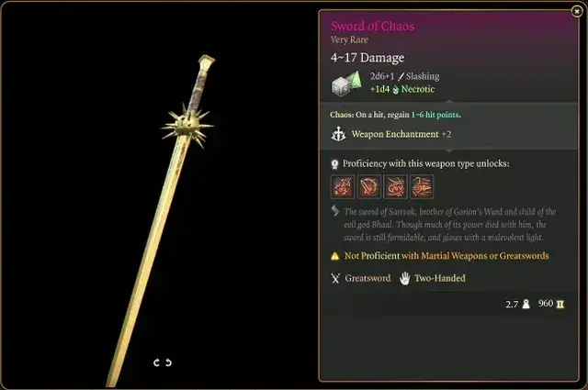Select the fourth proficiency skill icon
The height and width of the screenshot is (390, 588).
coord(422,186)
